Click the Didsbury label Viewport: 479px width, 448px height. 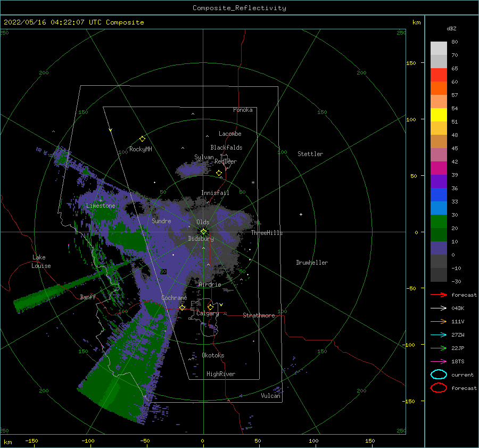pyautogui.click(x=201, y=239)
